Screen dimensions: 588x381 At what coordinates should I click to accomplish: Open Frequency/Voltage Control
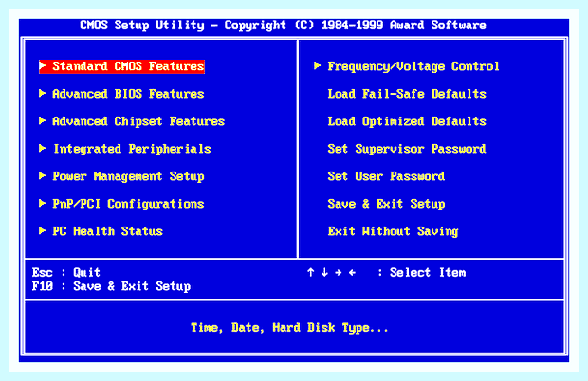click(x=413, y=66)
